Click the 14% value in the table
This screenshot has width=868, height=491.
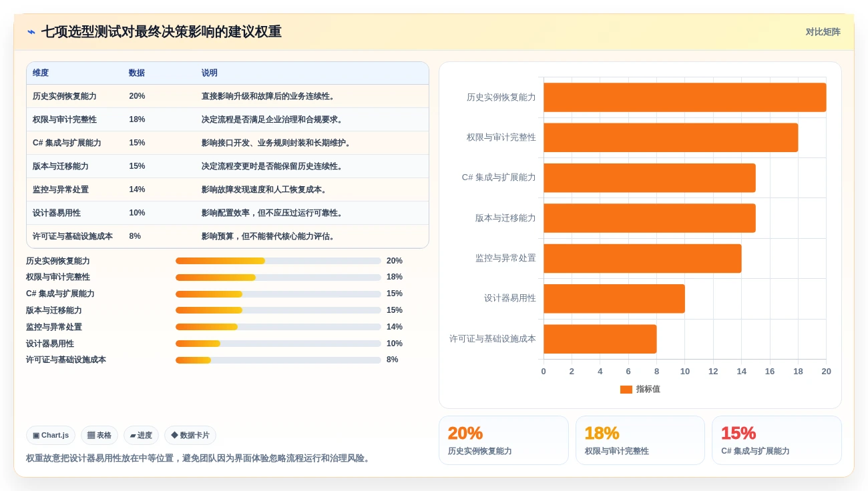tap(137, 189)
